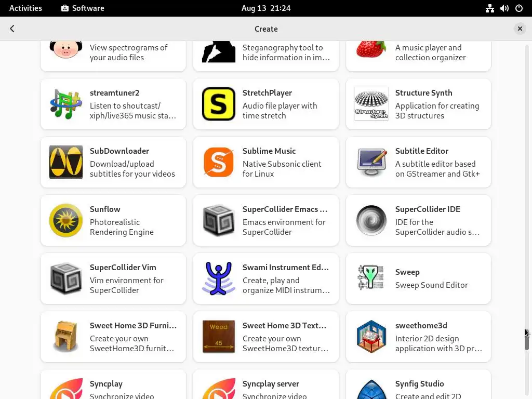Screen dimensions: 532x399
Task: Click the Structure Synth sphere icon
Action: tap(371, 104)
